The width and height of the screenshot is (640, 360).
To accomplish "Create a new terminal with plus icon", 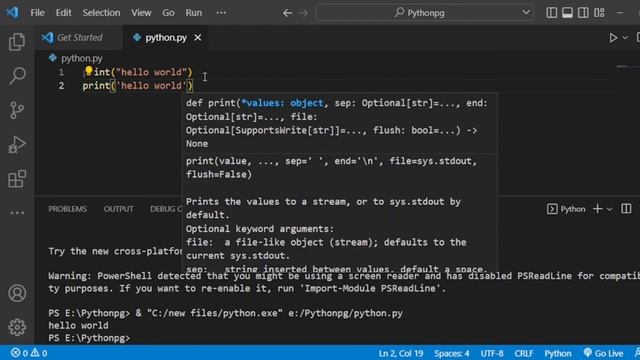I will tap(598, 209).
